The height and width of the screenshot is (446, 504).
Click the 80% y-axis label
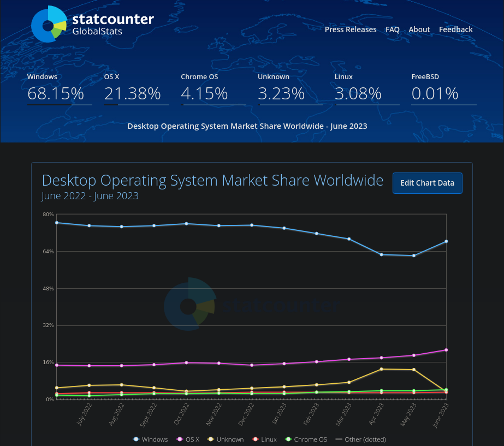coord(48,215)
